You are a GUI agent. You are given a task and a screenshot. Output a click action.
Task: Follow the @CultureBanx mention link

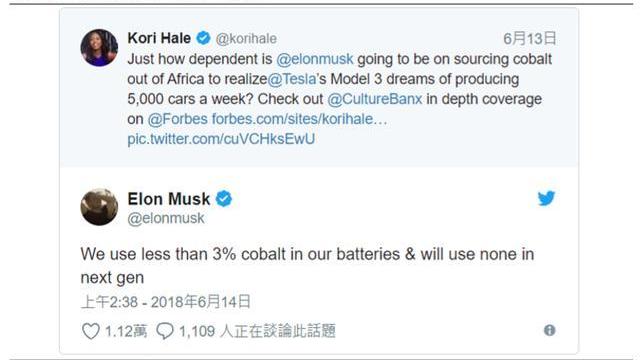[x=375, y=99]
